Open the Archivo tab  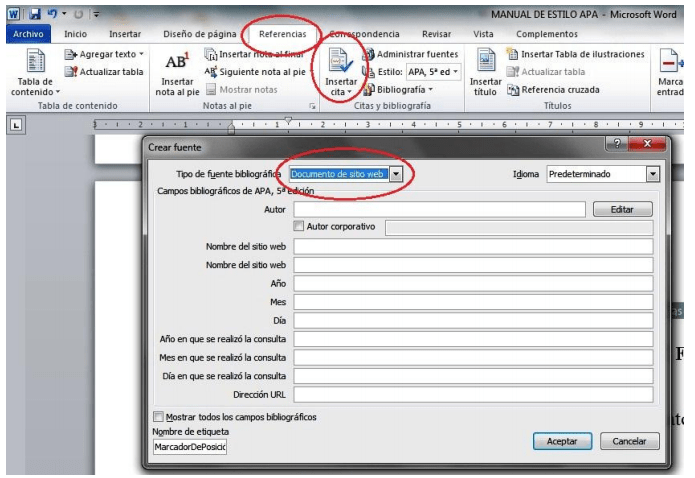click(x=28, y=34)
